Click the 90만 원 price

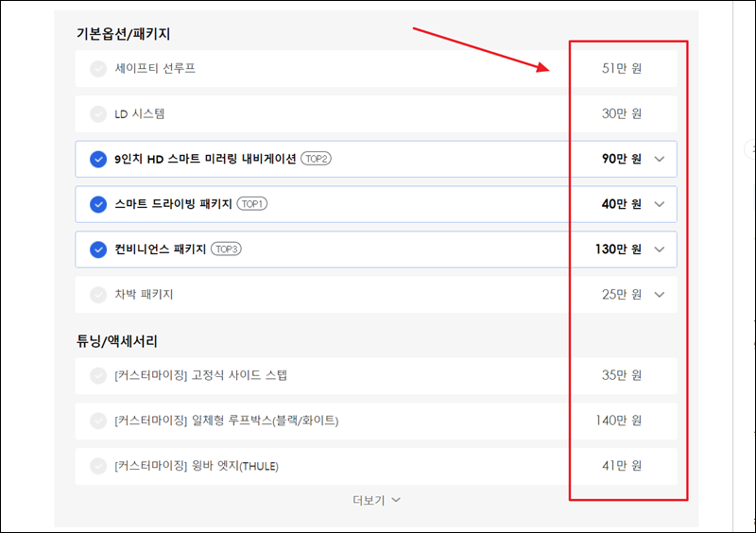coord(622,159)
